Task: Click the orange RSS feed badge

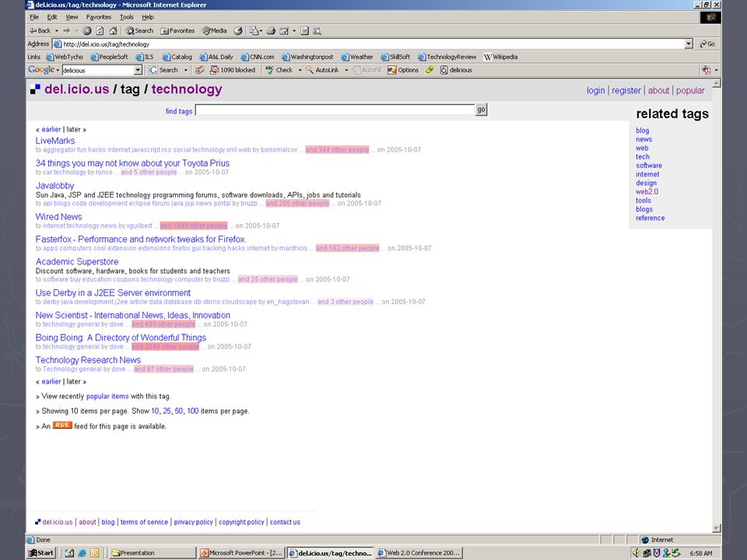Action: 62,425
